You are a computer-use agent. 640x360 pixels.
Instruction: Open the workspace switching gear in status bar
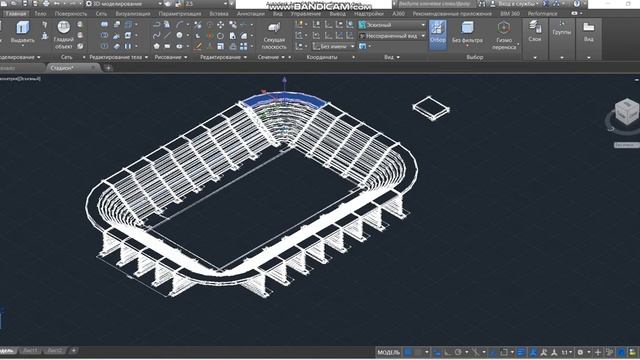(580, 352)
